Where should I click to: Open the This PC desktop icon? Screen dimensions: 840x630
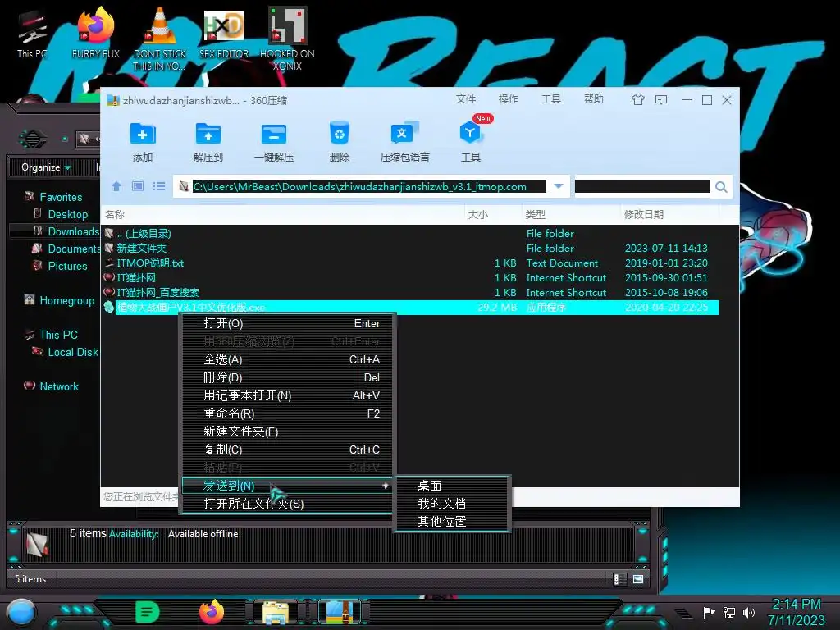coord(32,34)
